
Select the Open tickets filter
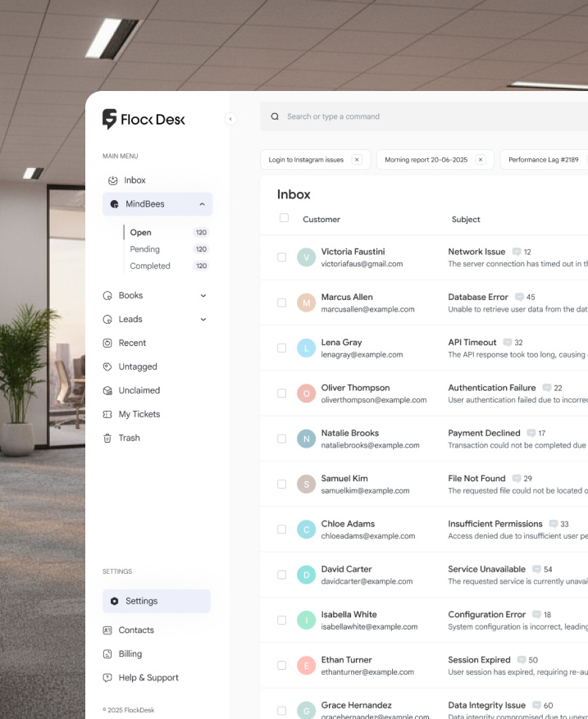click(x=140, y=233)
